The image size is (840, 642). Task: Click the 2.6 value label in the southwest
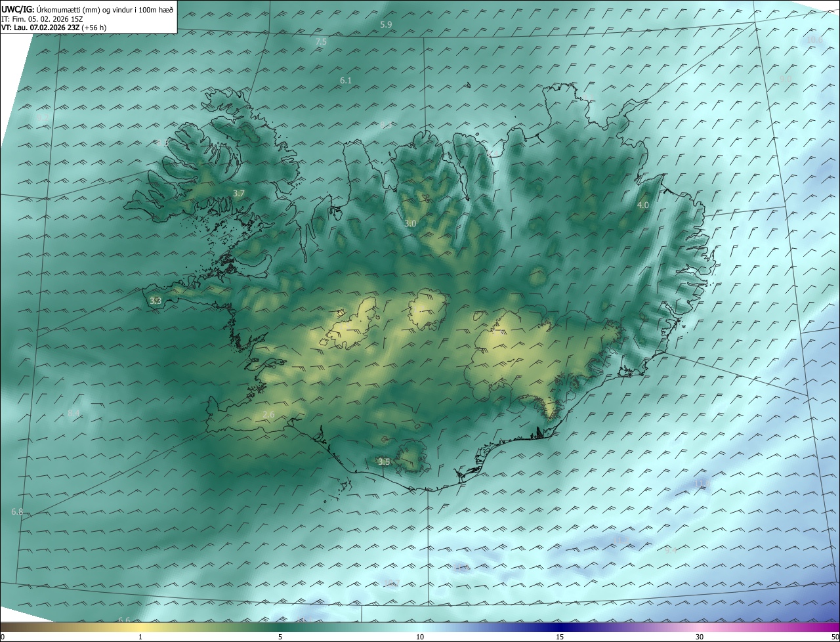click(x=268, y=414)
